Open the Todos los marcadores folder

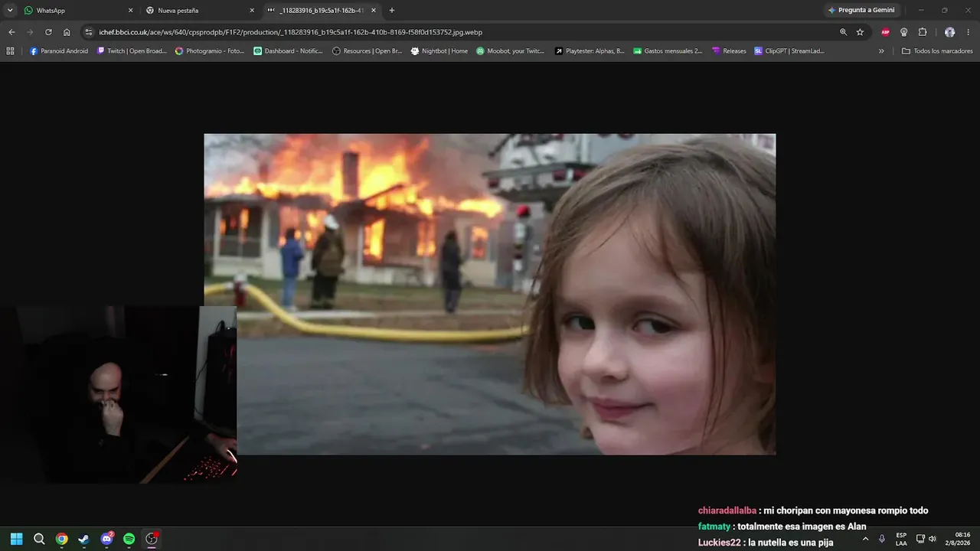click(937, 51)
